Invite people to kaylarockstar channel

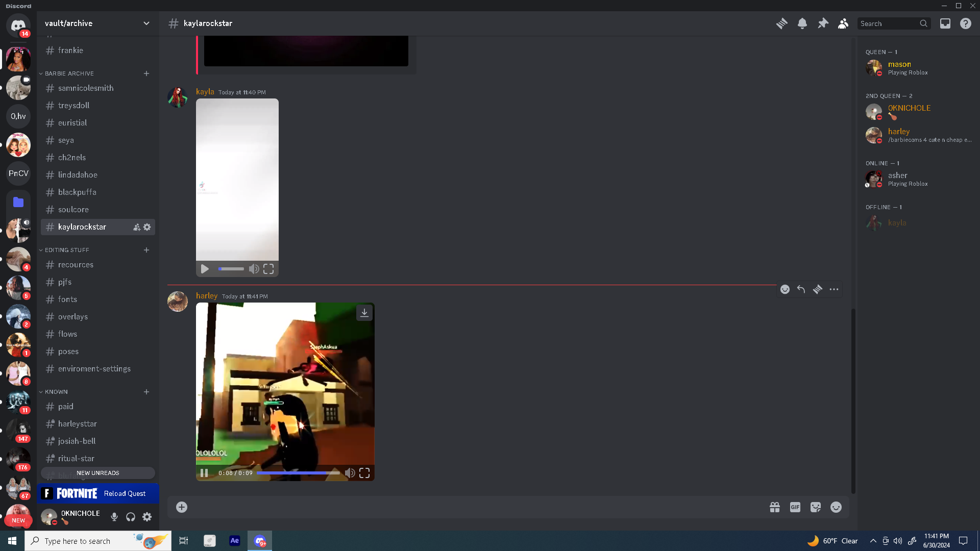(x=137, y=227)
